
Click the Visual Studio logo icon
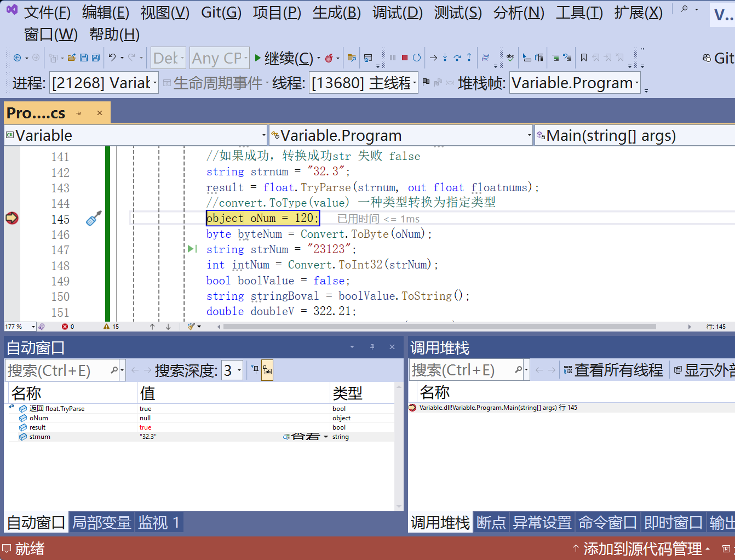[x=12, y=10]
